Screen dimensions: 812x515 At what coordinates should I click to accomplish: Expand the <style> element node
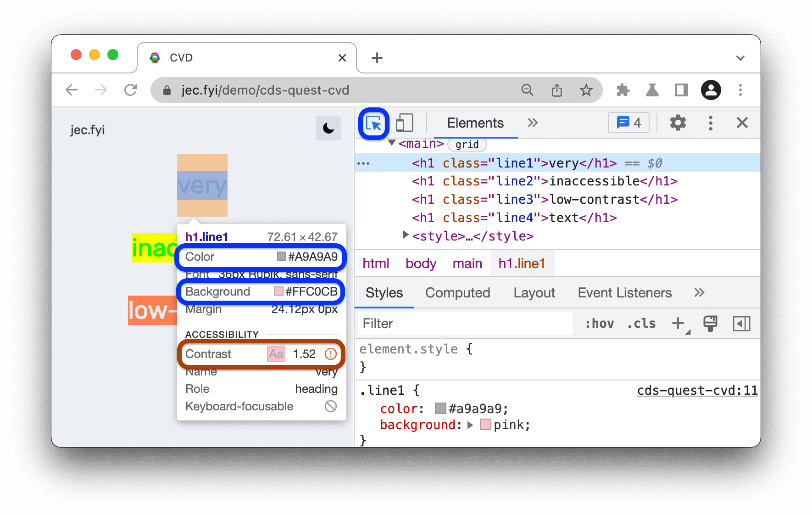point(405,235)
